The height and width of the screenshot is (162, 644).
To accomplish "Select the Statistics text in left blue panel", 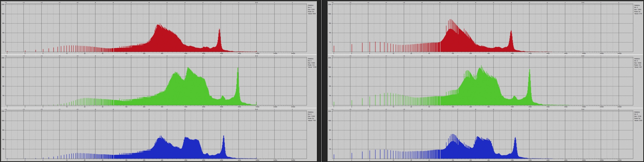I will [x=310, y=112].
